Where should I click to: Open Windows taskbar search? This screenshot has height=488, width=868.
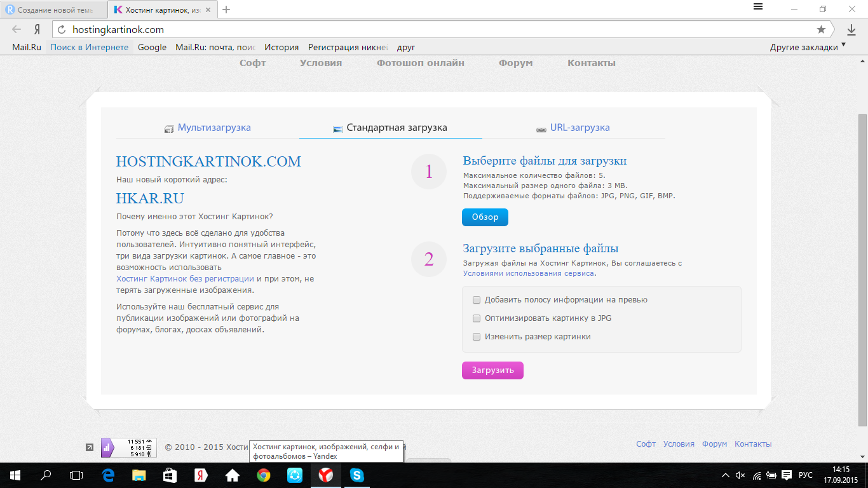click(46, 475)
